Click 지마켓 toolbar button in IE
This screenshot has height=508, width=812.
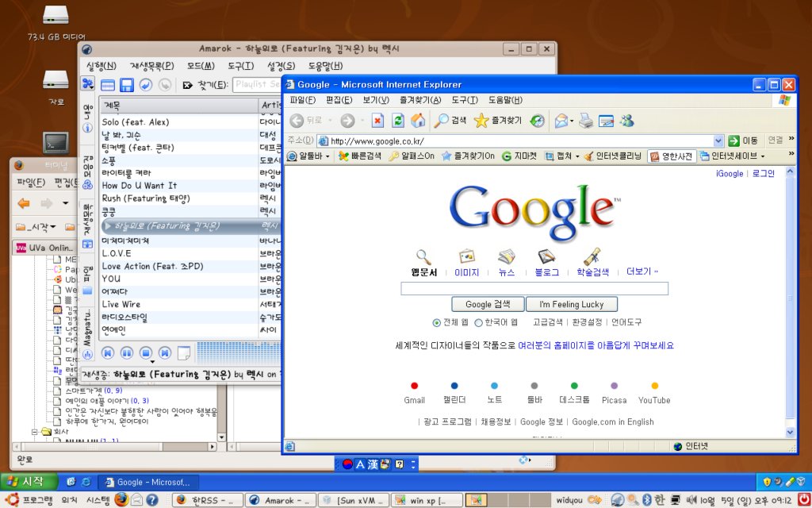519,156
